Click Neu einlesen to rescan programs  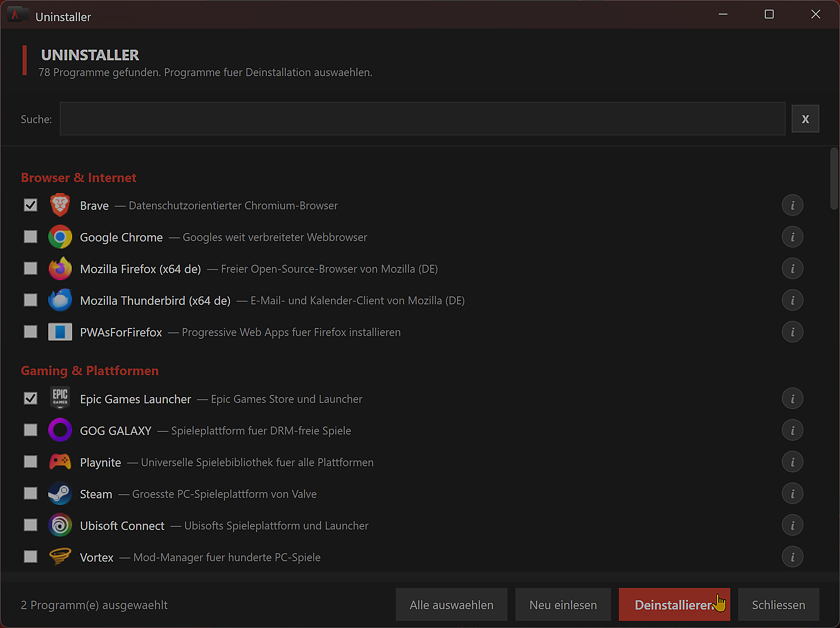[x=563, y=605]
